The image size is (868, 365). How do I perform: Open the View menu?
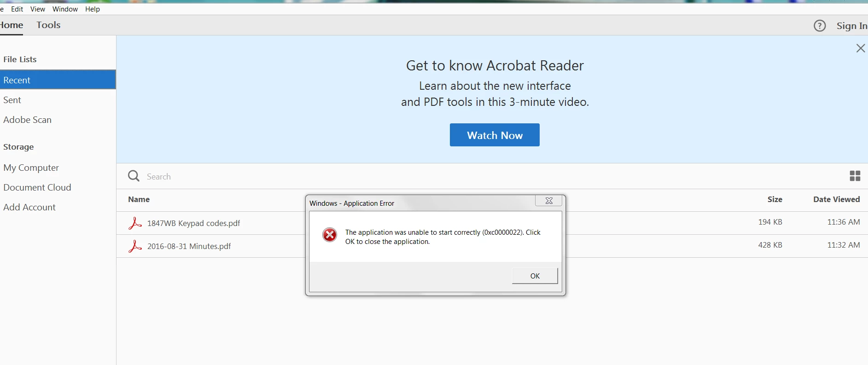(x=38, y=9)
